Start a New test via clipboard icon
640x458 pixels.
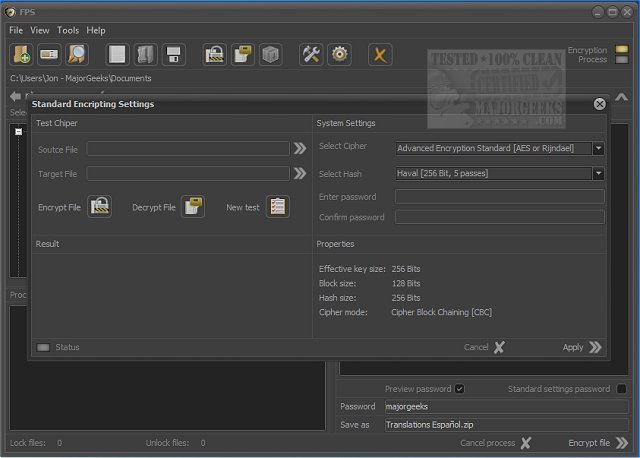[x=277, y=207]
